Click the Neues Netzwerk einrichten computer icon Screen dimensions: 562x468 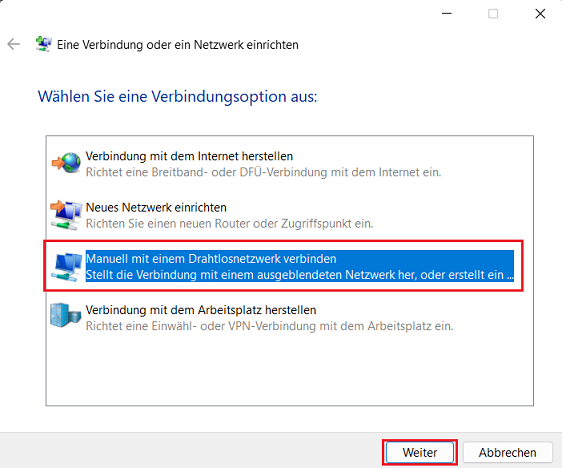(x=66, y=215)
